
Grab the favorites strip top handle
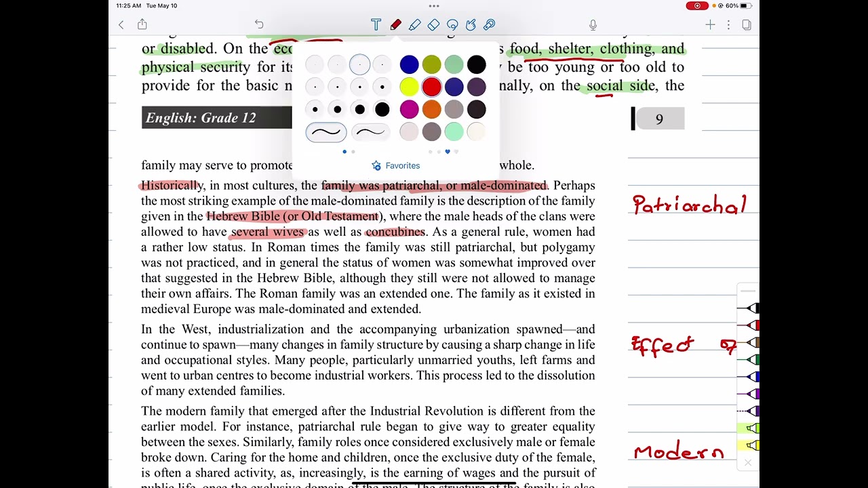pos(747,291)
